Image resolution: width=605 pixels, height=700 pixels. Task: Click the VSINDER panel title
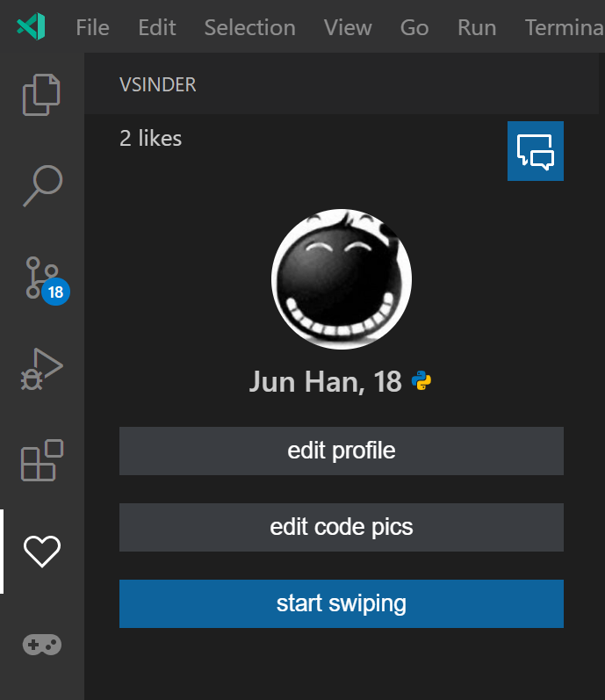click(x=157, y=85)
